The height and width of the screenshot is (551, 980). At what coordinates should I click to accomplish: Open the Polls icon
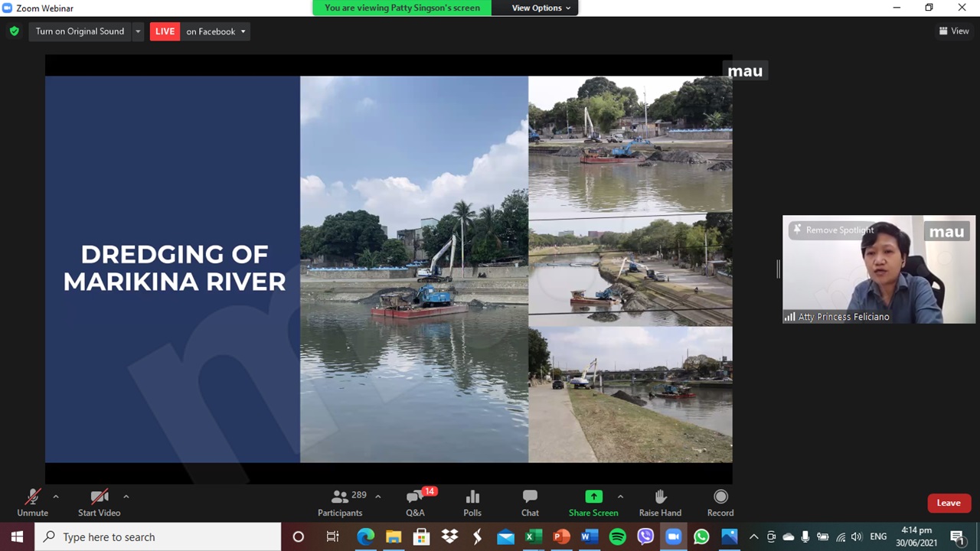pos(472,503)
